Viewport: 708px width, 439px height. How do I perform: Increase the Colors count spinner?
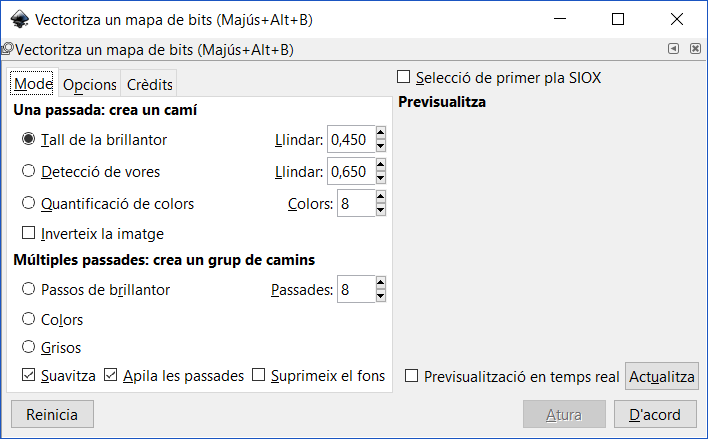[380, 197]
